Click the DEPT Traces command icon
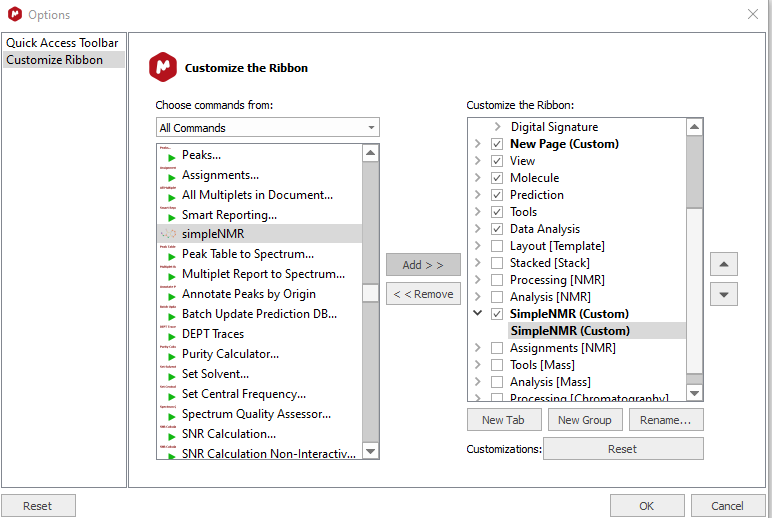 tap(168, 333)
